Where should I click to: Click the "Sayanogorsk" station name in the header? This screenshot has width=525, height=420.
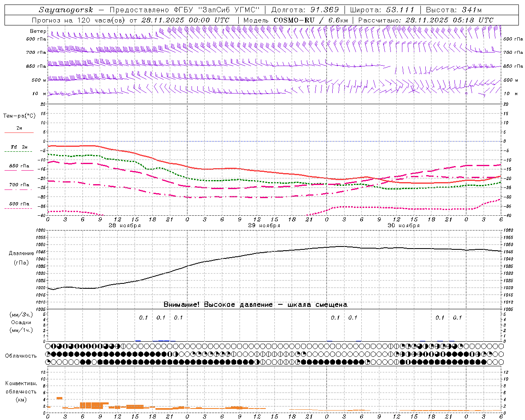point(66,10)
